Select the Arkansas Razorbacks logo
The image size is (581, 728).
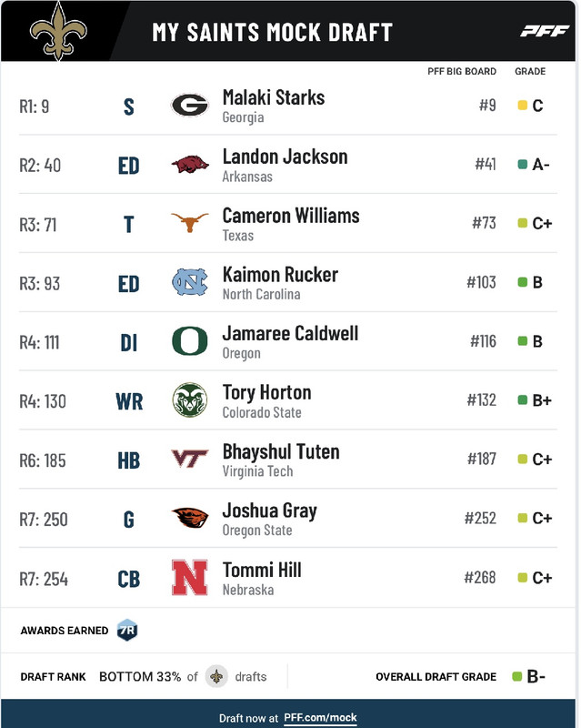coord(190,165)
